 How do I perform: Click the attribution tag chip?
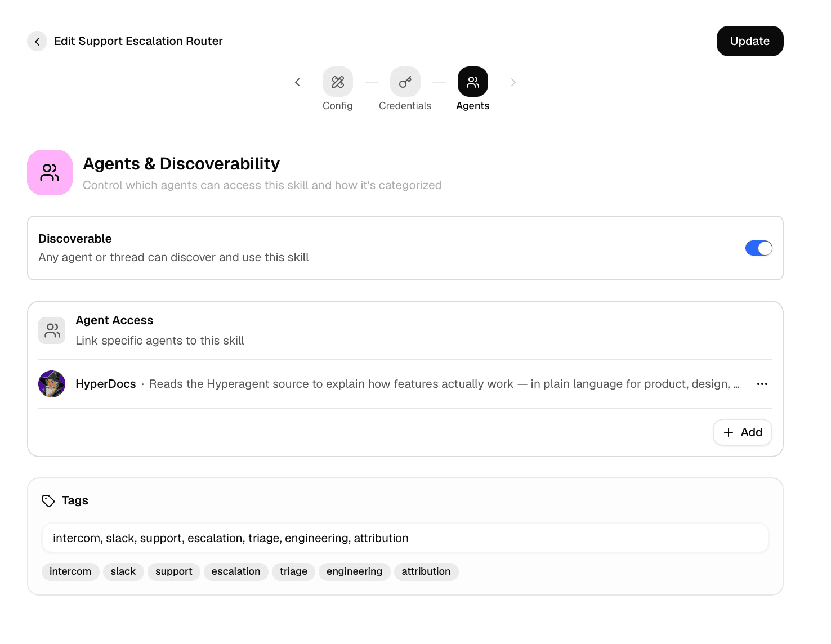[x=426, y=571]
